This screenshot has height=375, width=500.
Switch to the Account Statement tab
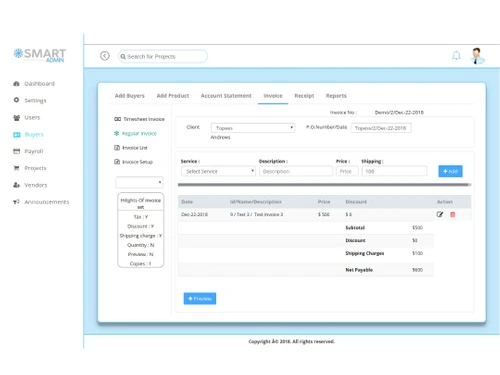tap(226, 96)
